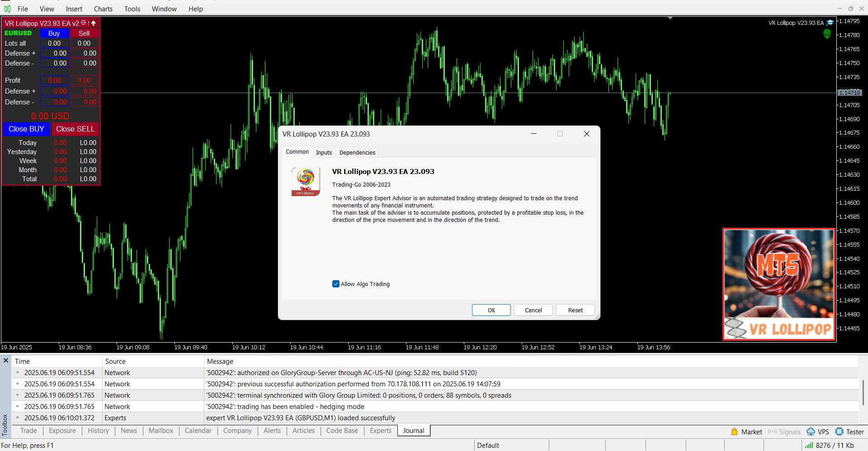The height and width of the screenshot is (451, 868).
Task: Click the blue Close BUY button
Action: click(x=26, y=129)
